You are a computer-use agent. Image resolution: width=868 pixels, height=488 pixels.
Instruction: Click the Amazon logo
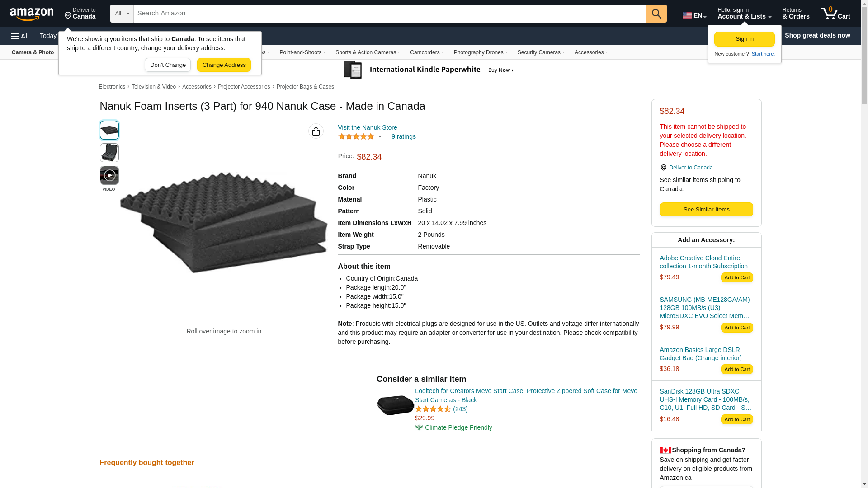[32, 14]
